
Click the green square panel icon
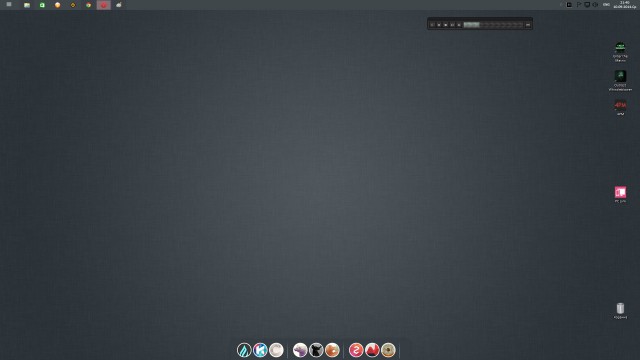click(x=42, y=5)
